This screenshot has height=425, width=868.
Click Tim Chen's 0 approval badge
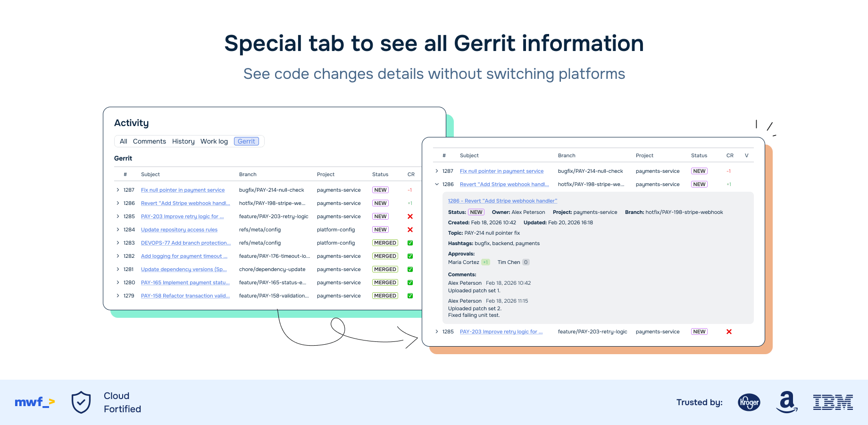click(526, 262)
